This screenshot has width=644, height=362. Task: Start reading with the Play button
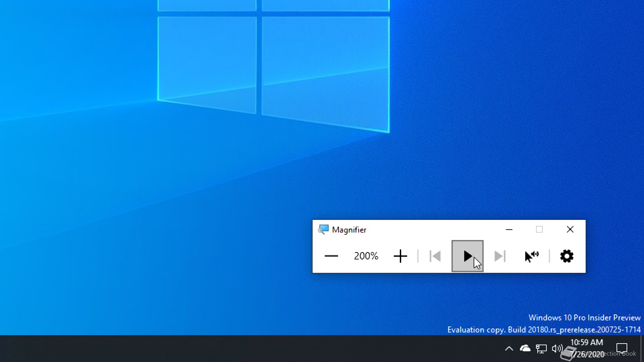point(467,256)
